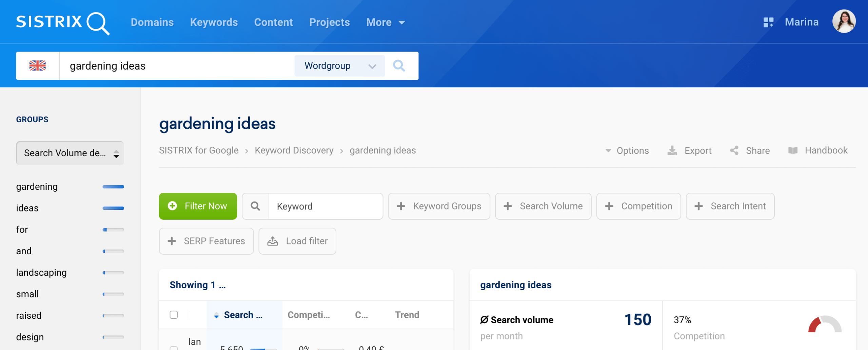
Task: Click the Export download icon
Action: click(x=672, y=150)
